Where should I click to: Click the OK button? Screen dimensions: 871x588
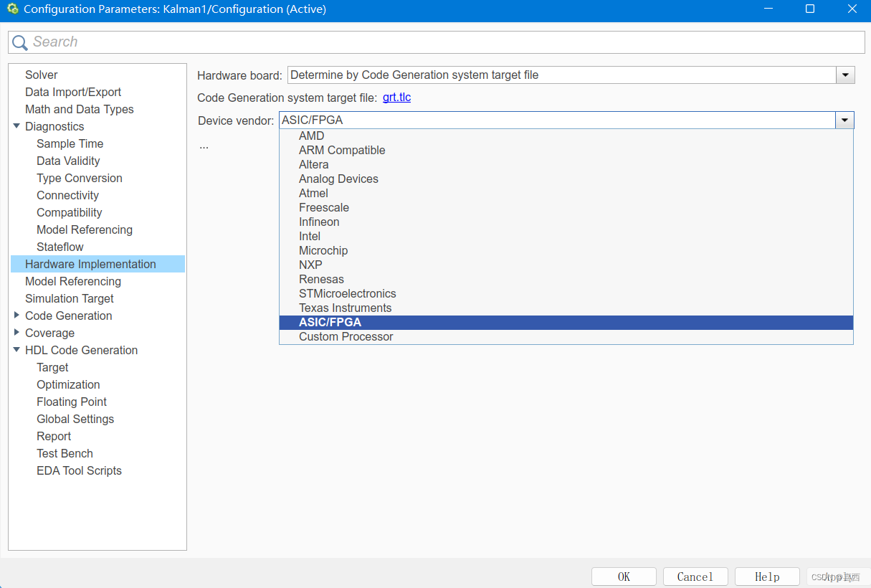pyautogui.click(x=624, y=577)
